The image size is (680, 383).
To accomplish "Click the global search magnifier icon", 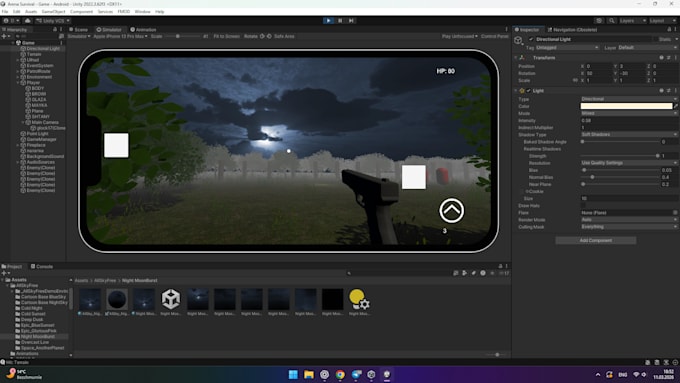I will coord(611,20).
